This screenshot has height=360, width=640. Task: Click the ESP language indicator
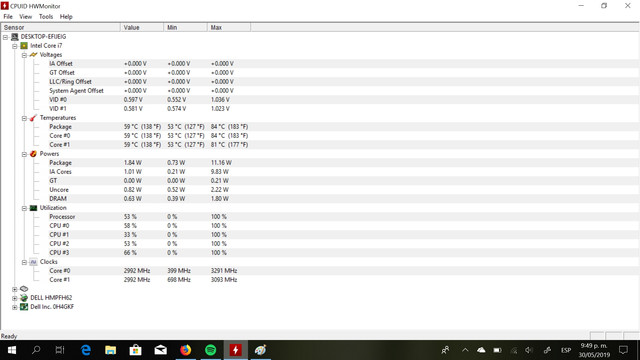(x=566, y=350)
